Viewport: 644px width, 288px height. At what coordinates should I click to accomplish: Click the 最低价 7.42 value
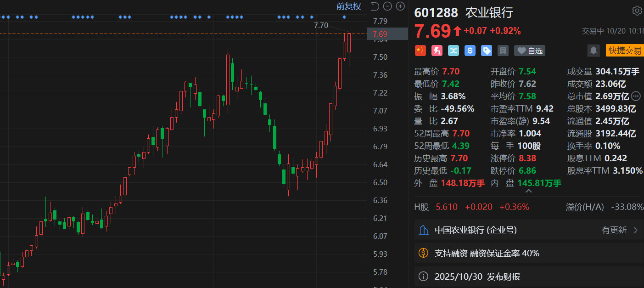click(x=450, y=84)
